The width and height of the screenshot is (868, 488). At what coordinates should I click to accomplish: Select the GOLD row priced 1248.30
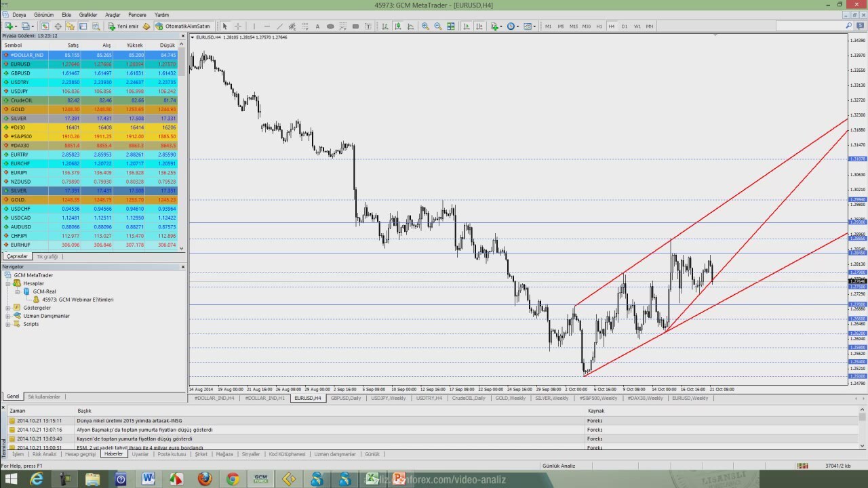[90, 109]
